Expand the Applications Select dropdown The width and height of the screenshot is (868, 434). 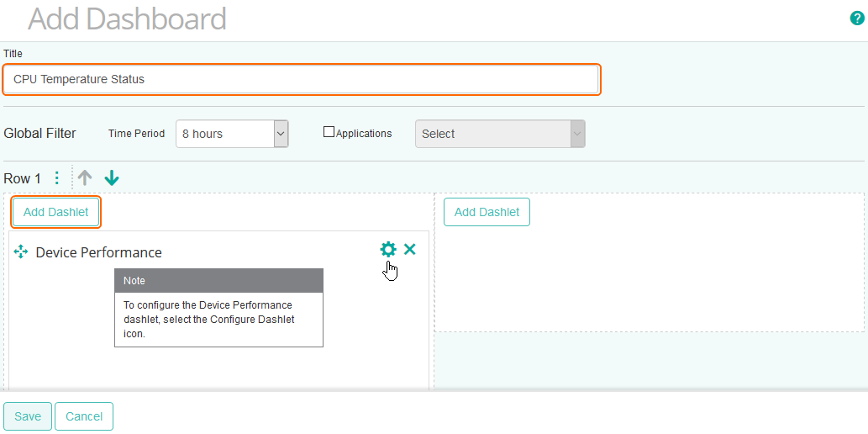pos(500,134)
